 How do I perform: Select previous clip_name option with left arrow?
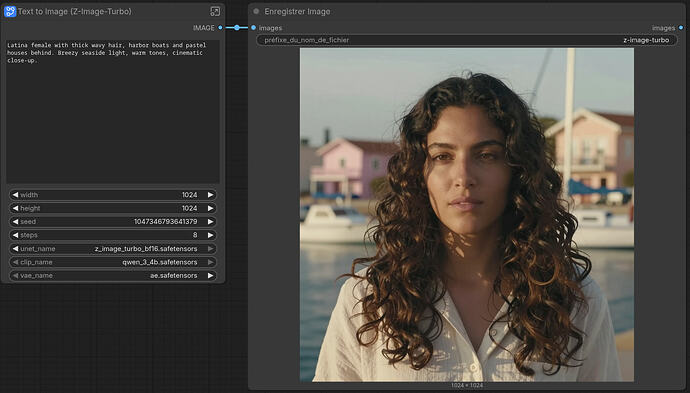pos(15,262)
